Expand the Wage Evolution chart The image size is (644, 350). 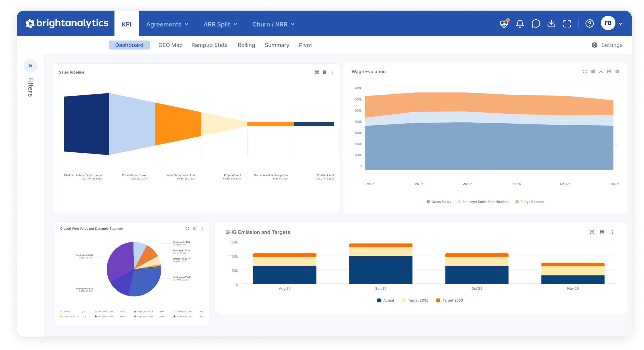tap(584, 72)
